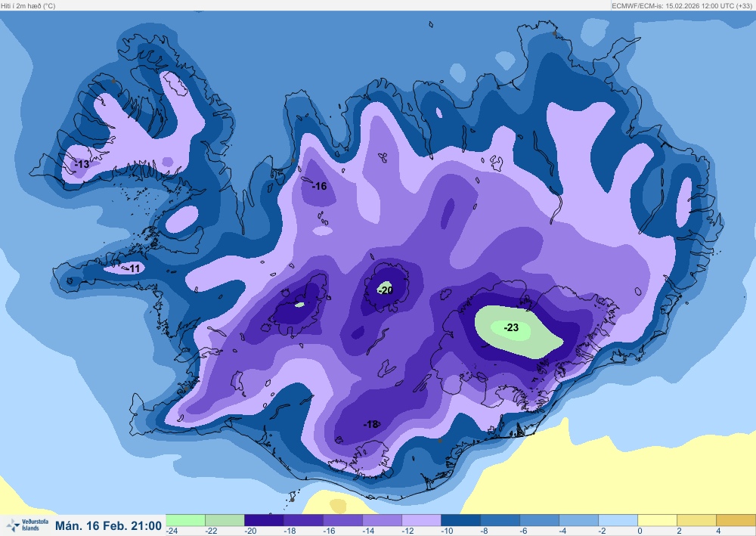Select the pale lilac -12 to -10 legend swatch
Image resolution: width=756 pixels, height=536 pixels.
click(421, 521)
